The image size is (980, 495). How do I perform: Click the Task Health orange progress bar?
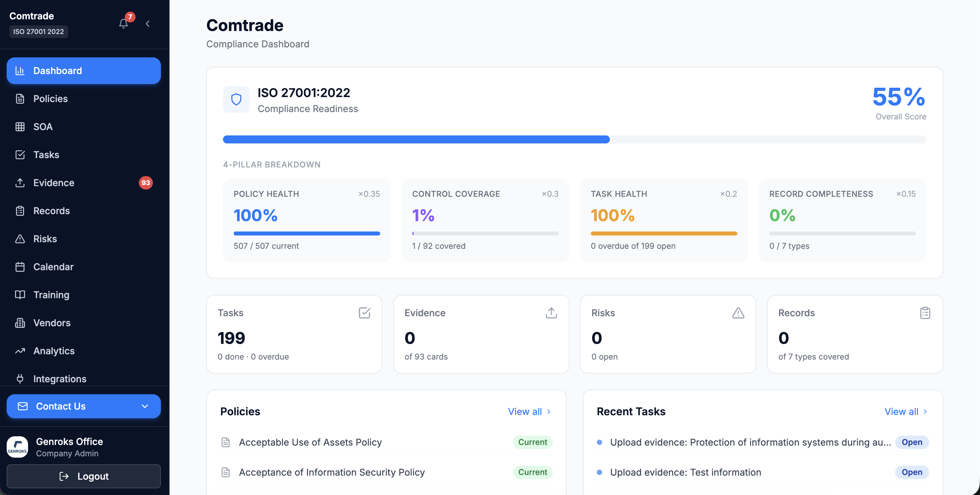[664, 233]
